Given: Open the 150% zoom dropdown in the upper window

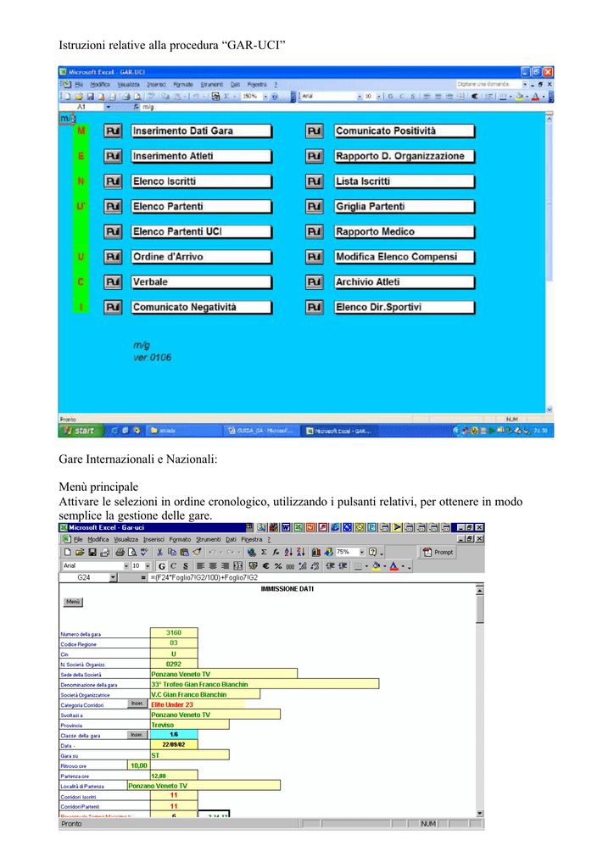Looking at the screenshot, I should coord(265,97).
